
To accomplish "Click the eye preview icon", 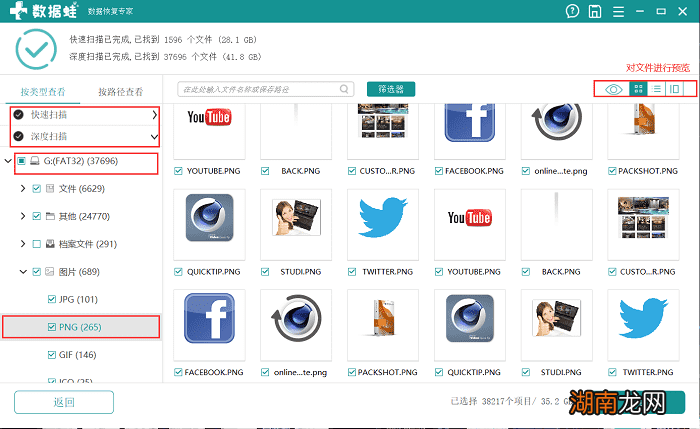I will [613, 89].
